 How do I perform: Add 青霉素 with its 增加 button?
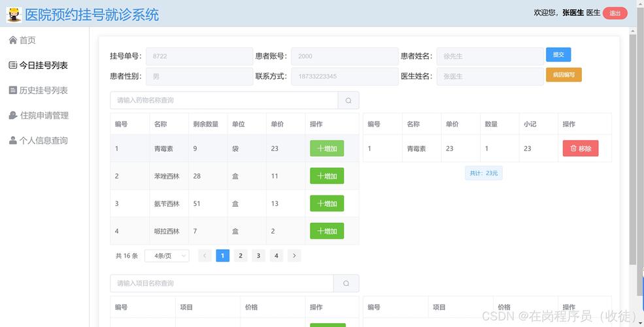(x=327, y=148)
